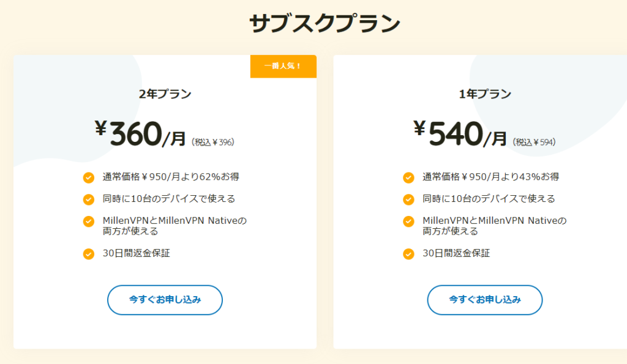Select the 1年プラン title
Screen dimensions: 627x364
[x=484, y=94]
